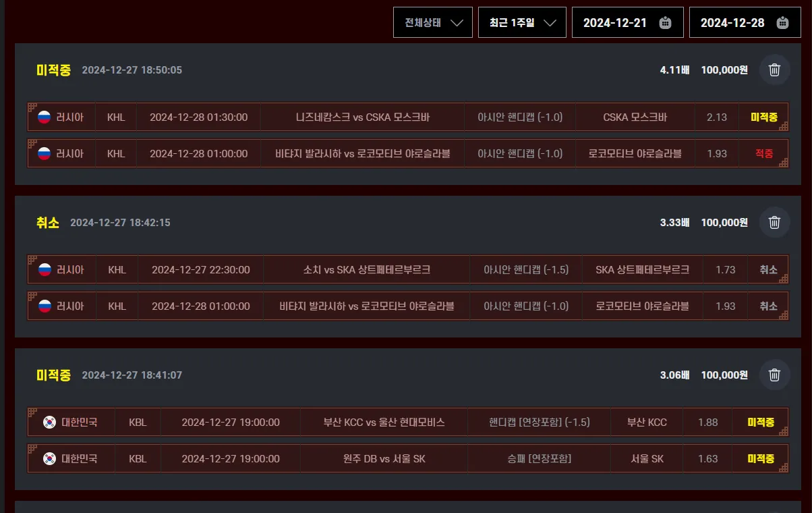Image resolution: width=812 pixels, height=513 pixels.
Task: Click Russia flag icon in 소치 row
Action: (45, 269)
